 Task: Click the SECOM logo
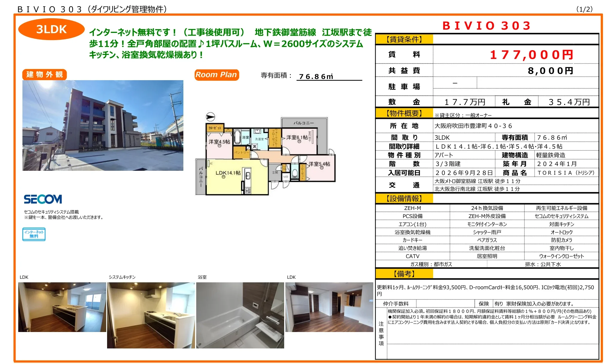43,199
